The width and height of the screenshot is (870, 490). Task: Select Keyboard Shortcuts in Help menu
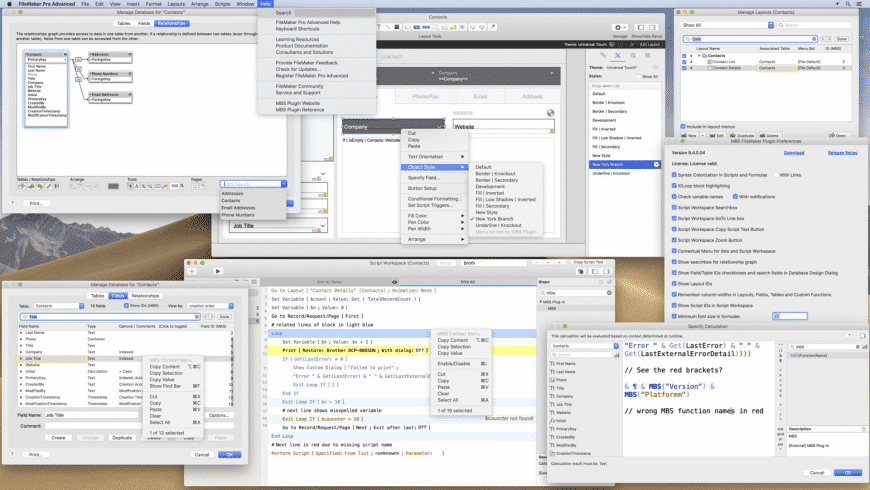pos(297,29)
